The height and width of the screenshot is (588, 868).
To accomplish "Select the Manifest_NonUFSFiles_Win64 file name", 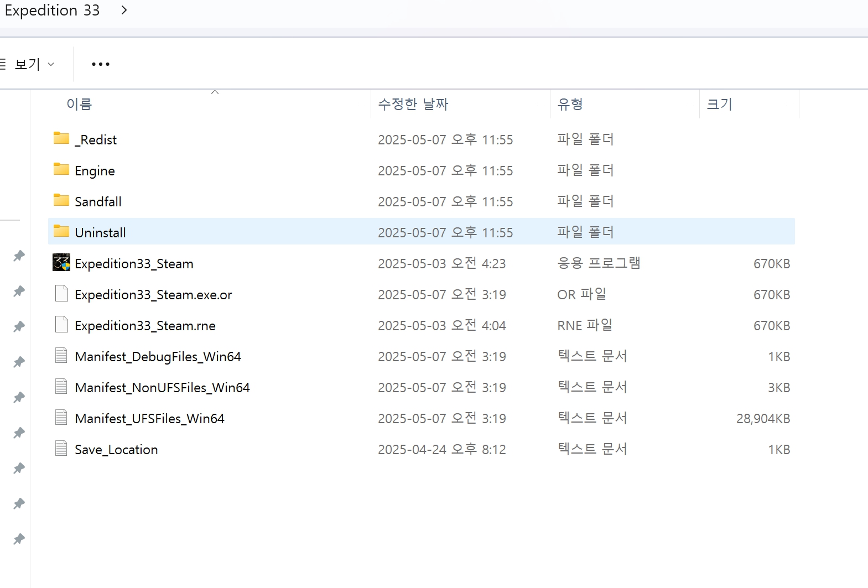I will pyautogui.click(x=162, y=388).
